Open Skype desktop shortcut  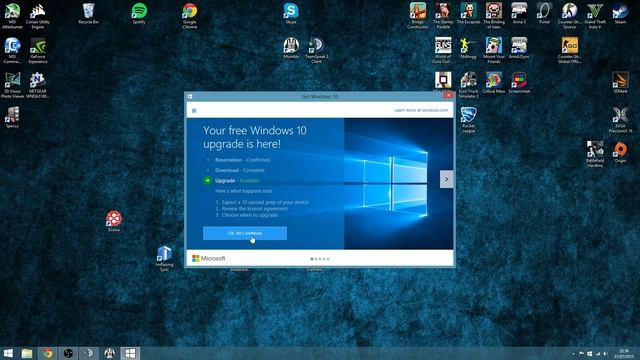[291, 13]
